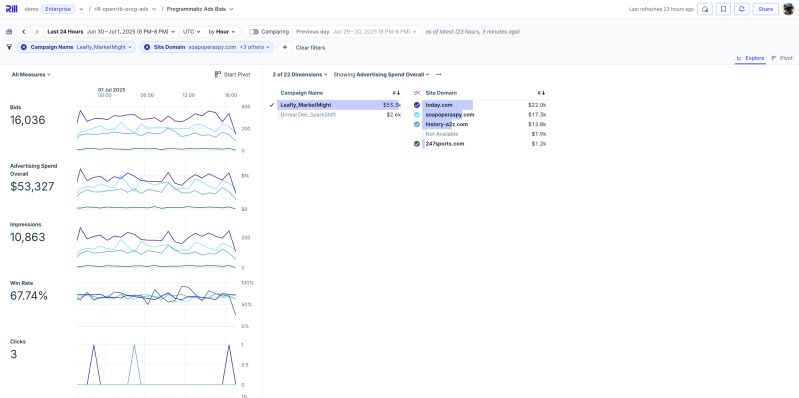
Task: Open the All Measures dropdown
Action: 31,74
